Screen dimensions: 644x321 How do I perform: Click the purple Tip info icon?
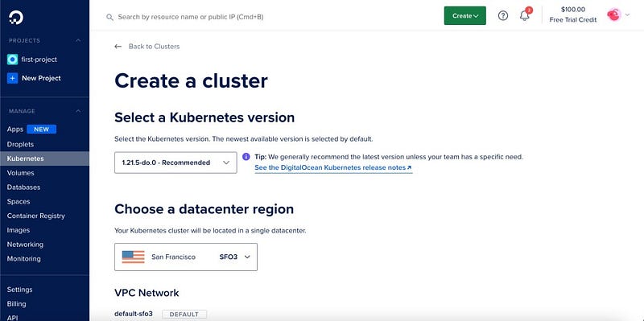(x=246, y=156)
